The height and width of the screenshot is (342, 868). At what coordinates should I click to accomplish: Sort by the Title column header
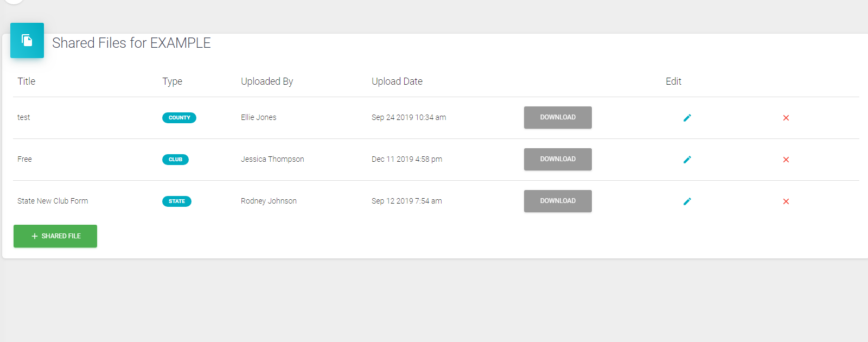click(26, 81)
